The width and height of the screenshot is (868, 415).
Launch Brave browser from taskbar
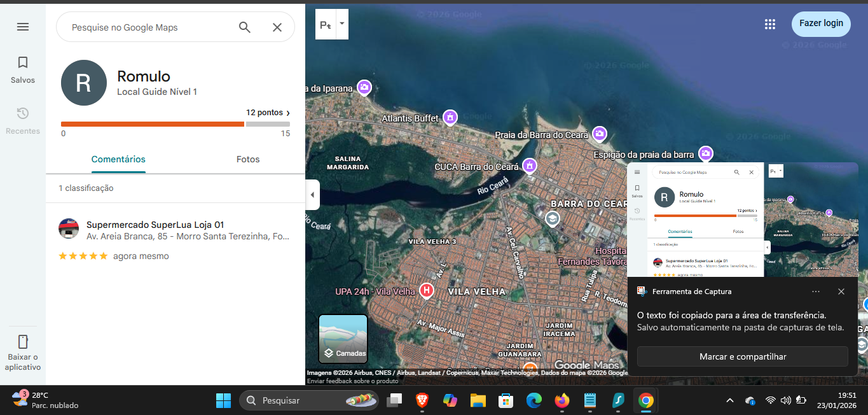point(422,400)
